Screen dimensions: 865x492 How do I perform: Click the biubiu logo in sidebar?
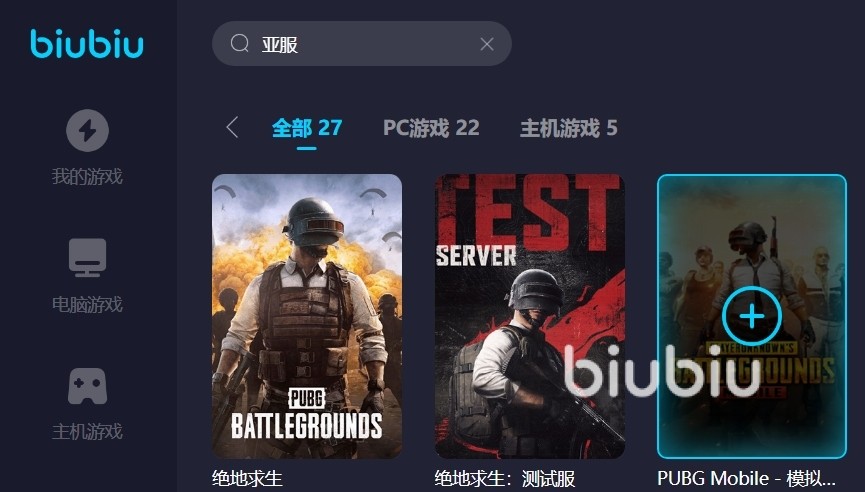click(87, 44)
